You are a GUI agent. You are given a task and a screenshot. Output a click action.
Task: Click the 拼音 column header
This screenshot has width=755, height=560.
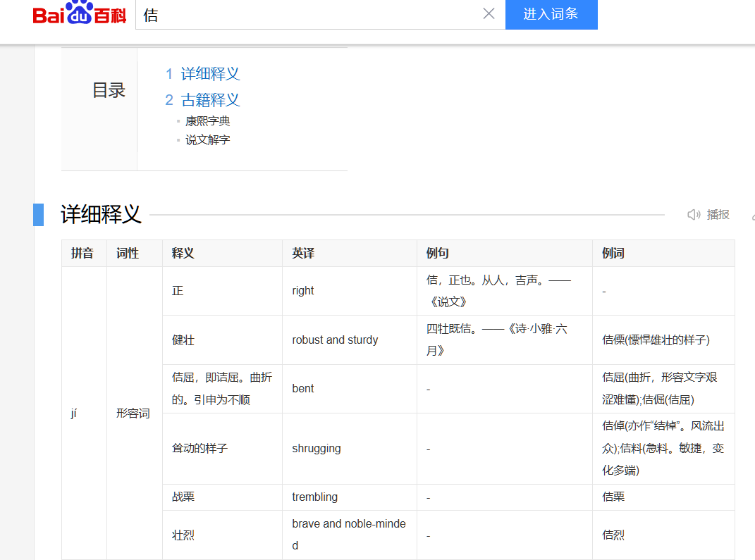pyautogui.click(x=82, y=253)
